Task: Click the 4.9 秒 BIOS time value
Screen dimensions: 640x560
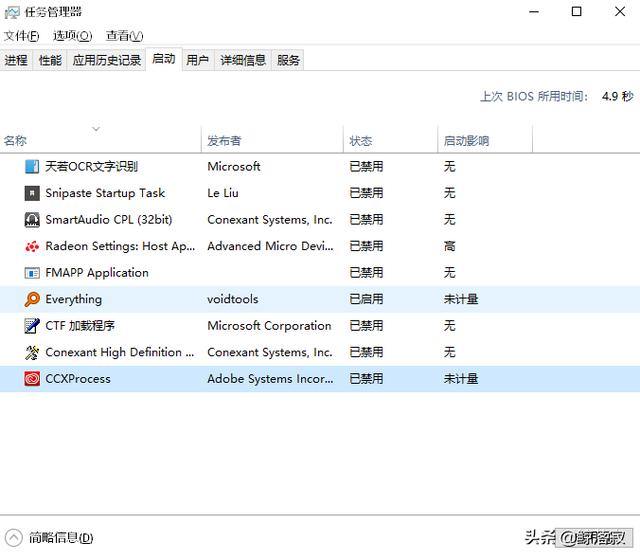Action: tap(618, 96)
